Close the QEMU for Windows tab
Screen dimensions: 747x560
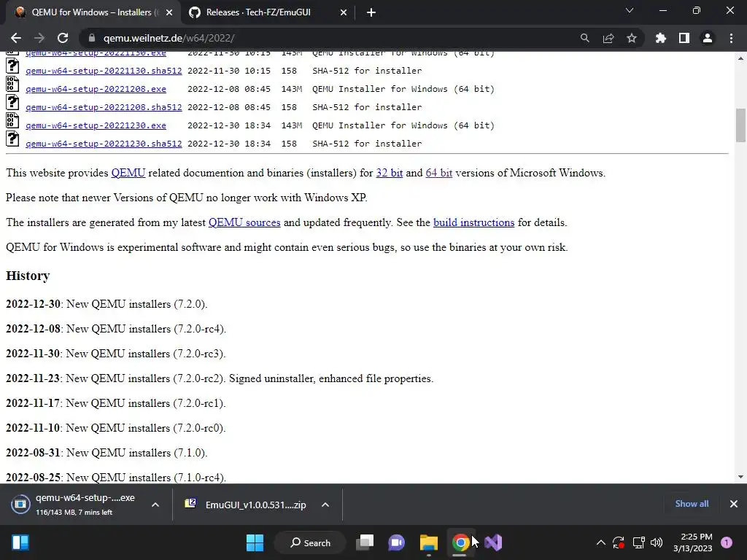tap(169, 13)
